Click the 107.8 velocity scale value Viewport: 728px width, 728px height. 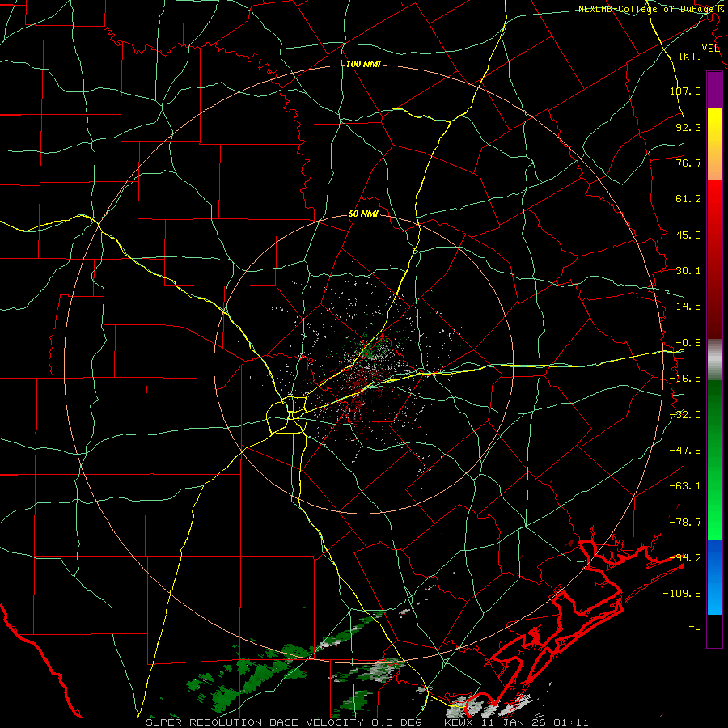pyautogui.click(x=685, y=91)
